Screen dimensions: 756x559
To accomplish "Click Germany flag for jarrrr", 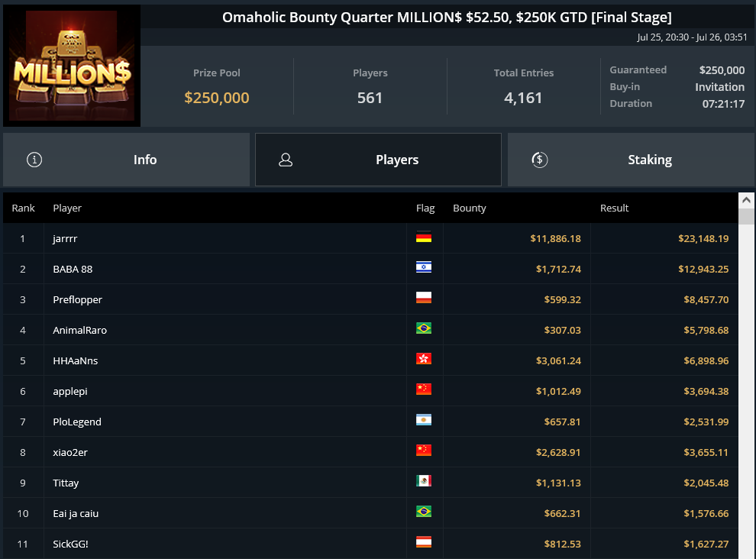I will (424, 237).
